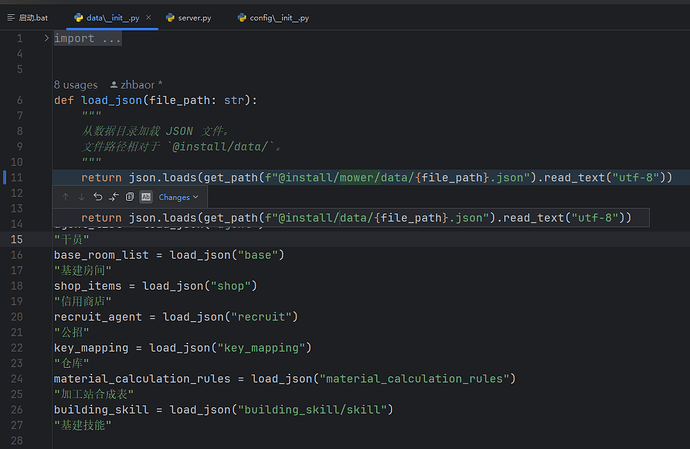Click the "信用商店" docstring on line 19

point(82,302)
